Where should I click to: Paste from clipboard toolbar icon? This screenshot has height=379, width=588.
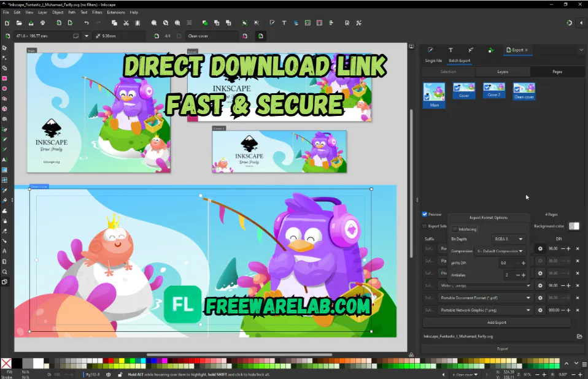pyautogui.click(x=137, y=23)
